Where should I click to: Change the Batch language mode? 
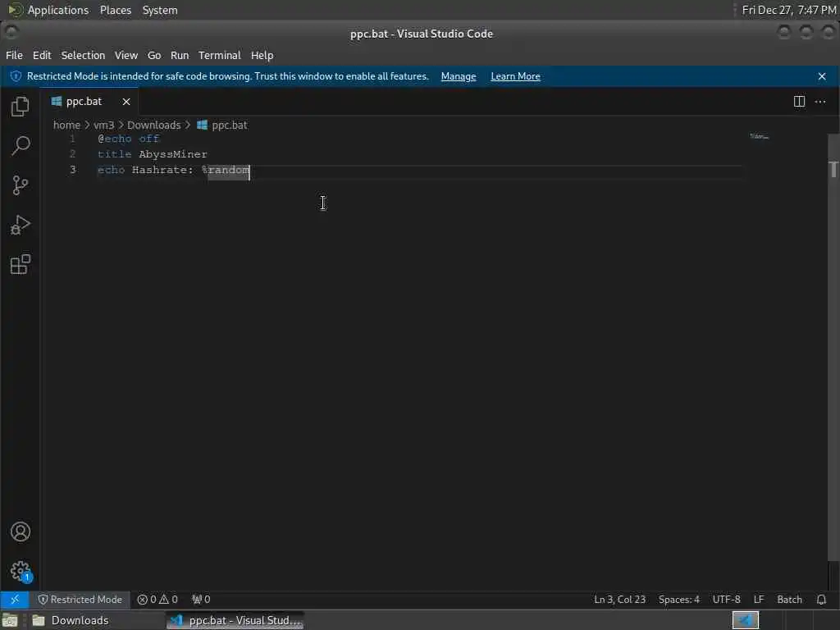pos(790,600)
